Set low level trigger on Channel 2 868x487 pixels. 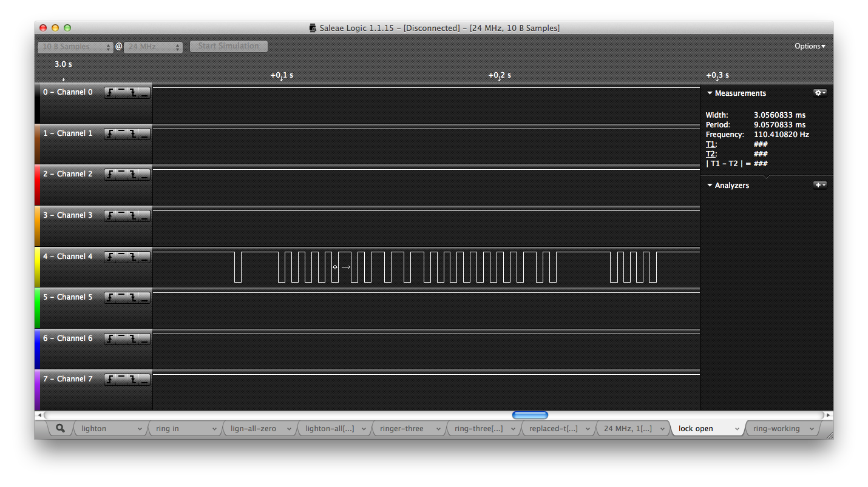pyautogui.click(x=144, y=175)
